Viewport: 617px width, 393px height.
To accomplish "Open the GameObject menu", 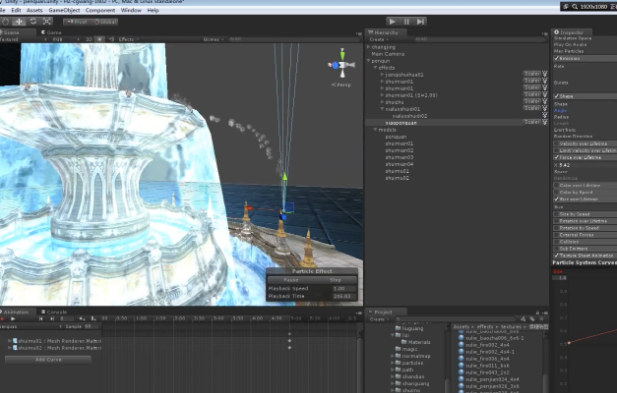I will click(64, 10).
